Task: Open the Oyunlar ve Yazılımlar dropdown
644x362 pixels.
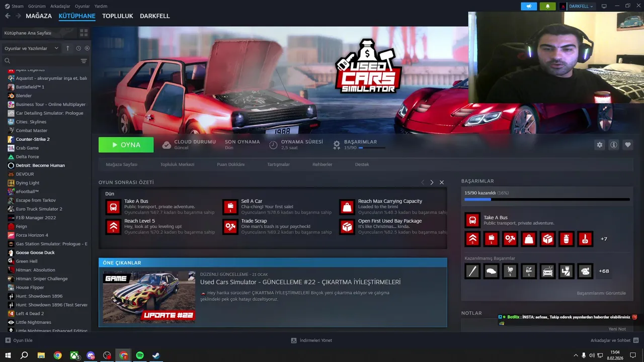Action: (x=31, y=48)
